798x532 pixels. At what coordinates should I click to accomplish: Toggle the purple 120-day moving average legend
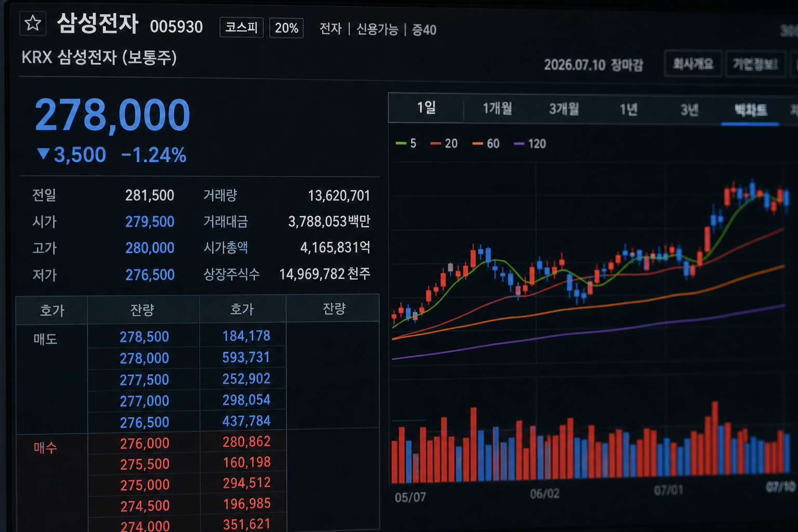(530, 144)
